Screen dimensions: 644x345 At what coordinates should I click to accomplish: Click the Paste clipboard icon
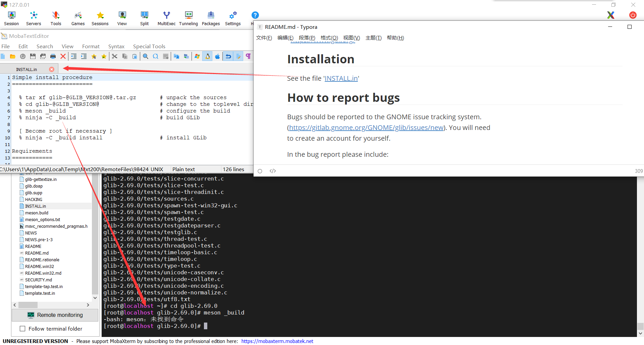click(x=135, y=56)
